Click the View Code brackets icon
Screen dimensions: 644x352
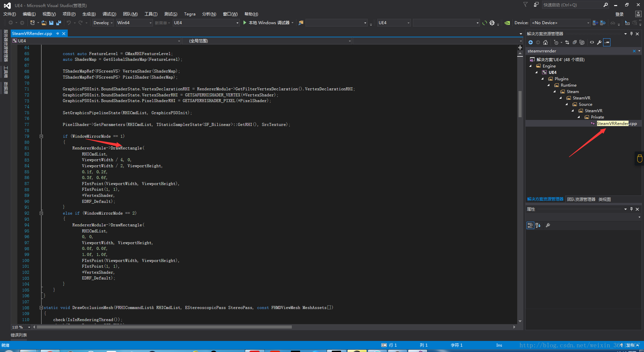(592, 42)
